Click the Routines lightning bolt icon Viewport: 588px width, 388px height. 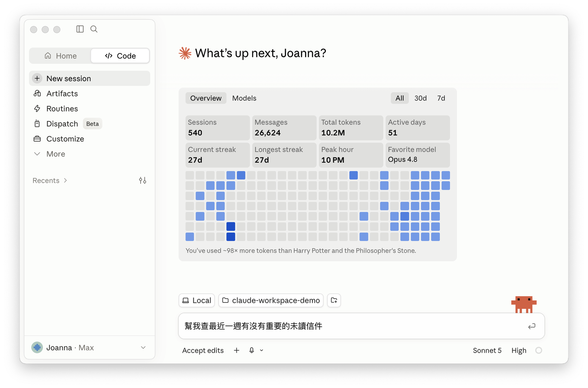point(37,108)
